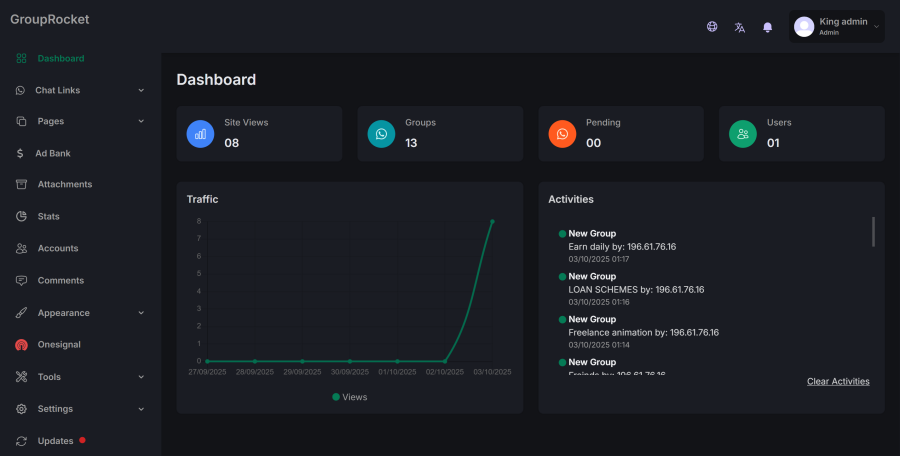This screenshot has height=456, width=900.
Task: Click the teal Groups WhatsApp icon
Action: 381,133
